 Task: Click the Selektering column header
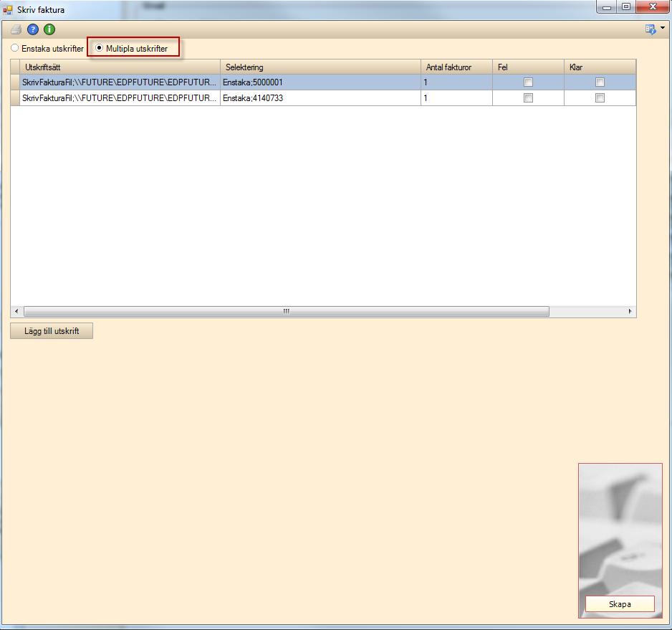point(320,67)
